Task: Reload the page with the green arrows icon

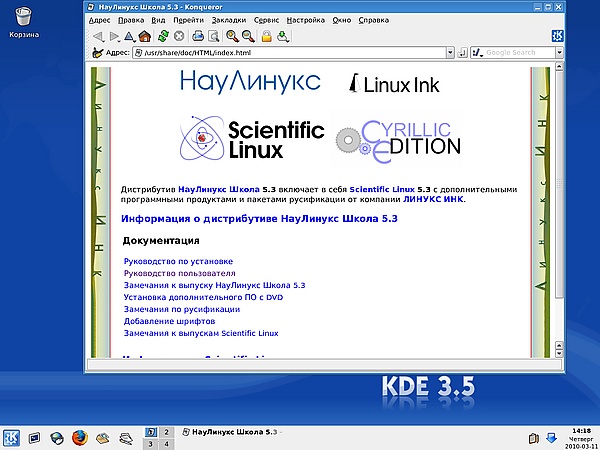Action: click(163, 36)
